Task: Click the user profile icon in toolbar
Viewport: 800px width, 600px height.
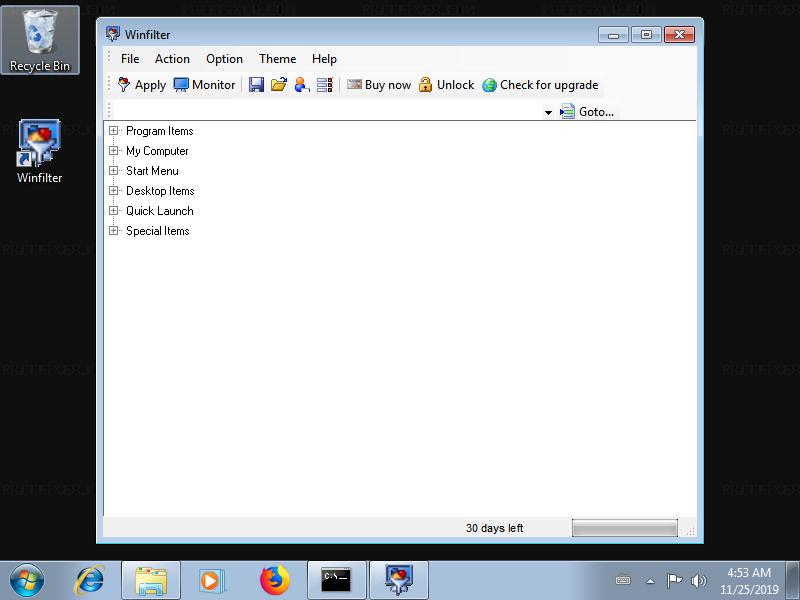Action: tap(302, 85)
